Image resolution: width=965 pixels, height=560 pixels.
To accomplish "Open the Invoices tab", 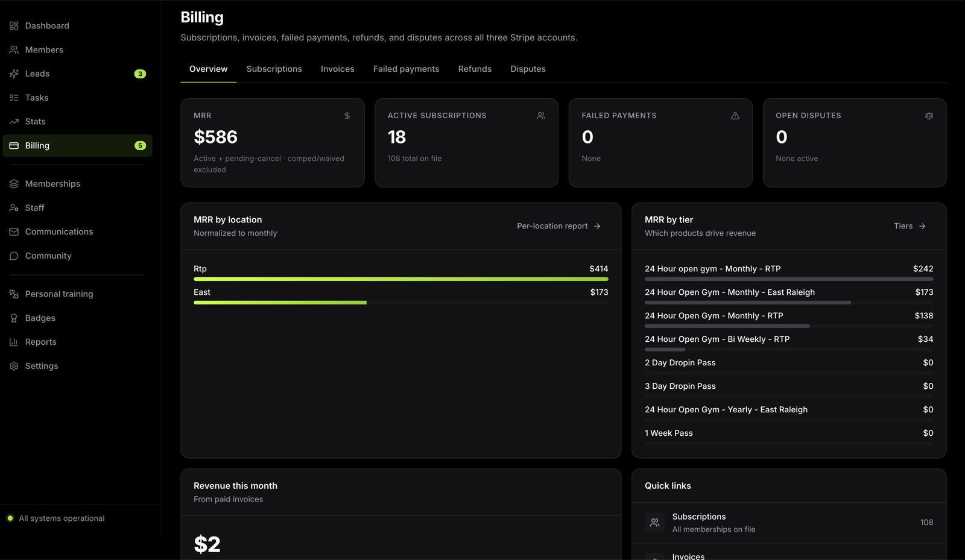I will click(x=337, y=69).
